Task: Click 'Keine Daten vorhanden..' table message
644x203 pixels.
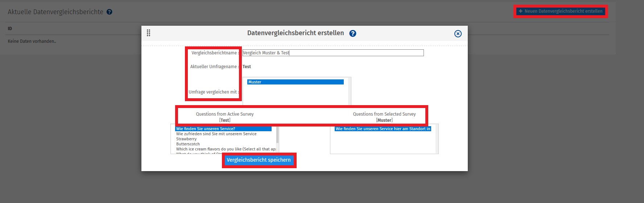Action: click(32, 41)
